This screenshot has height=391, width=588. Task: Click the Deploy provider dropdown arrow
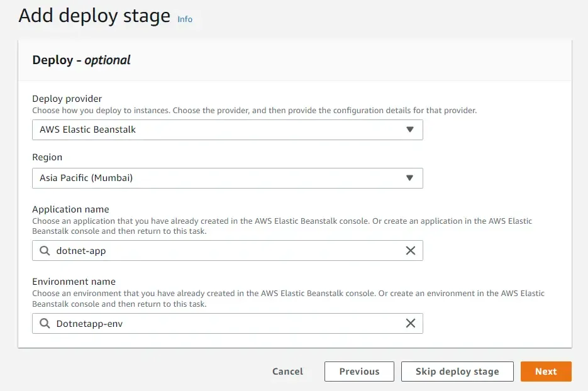click(x=410, y=129)
